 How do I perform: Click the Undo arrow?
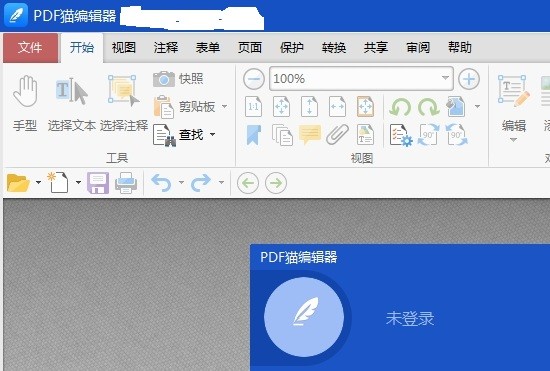pyautogui.click(x=161, y=183)
